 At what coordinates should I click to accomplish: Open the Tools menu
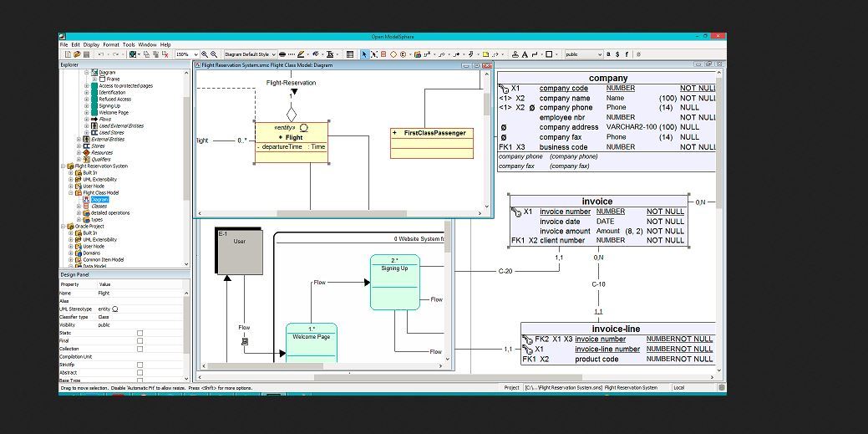coord(129,44)
